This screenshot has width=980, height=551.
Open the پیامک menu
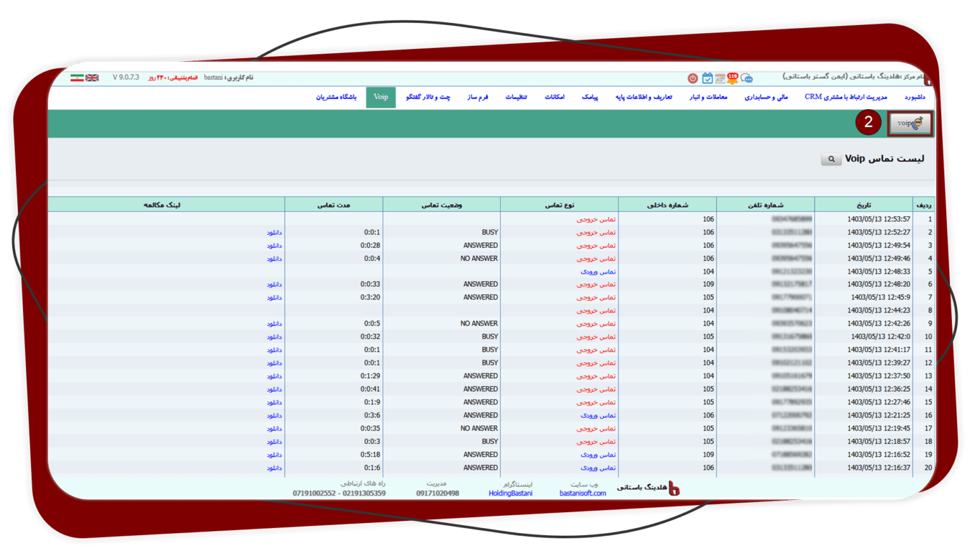pyautogui.click(x=590, y=97)
